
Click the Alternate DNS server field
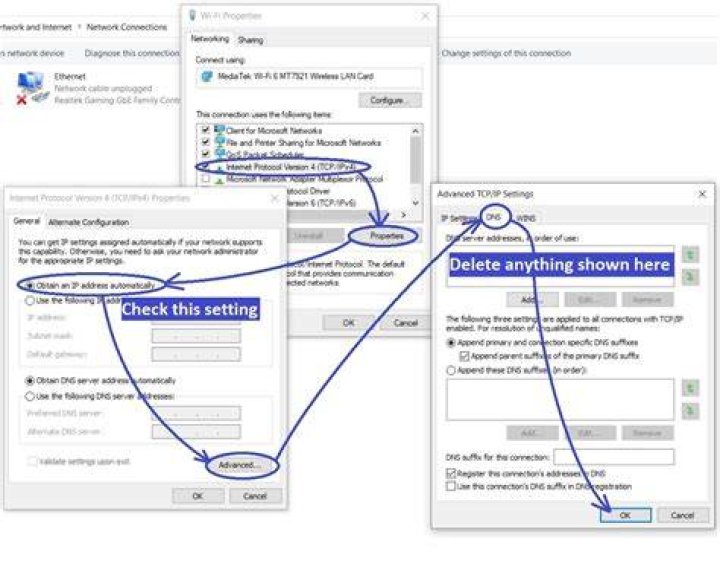pos(196,432)
